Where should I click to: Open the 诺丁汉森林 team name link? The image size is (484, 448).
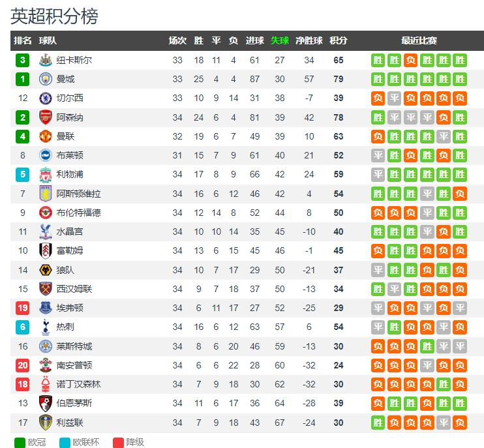pos(78,384)
